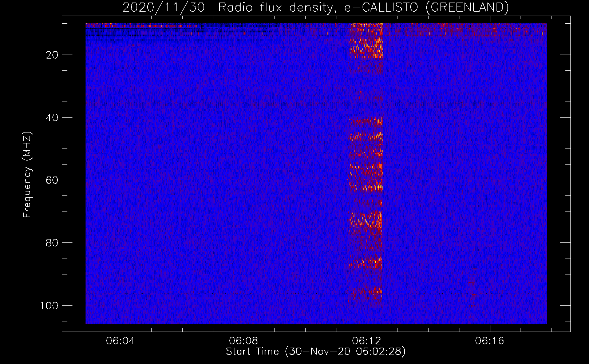Click the bright burst near 60 MHz at 06:12
Screen dimensions: 589x364
coord(366,177)
